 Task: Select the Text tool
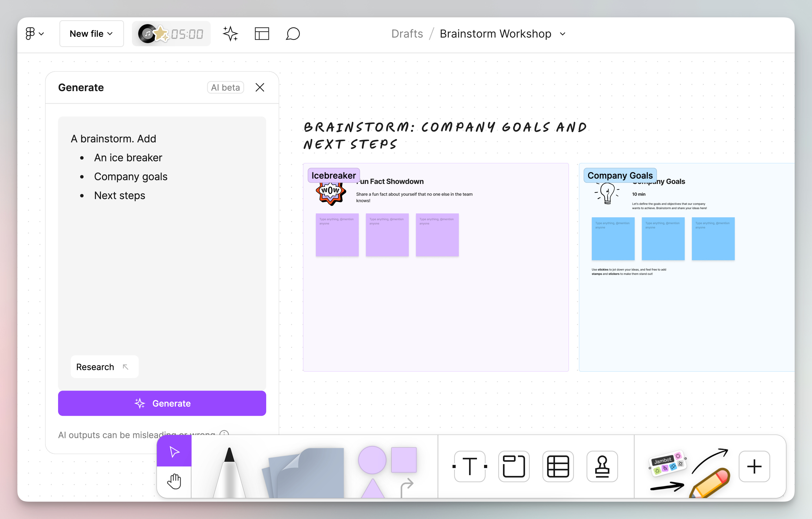pos(469,466)
